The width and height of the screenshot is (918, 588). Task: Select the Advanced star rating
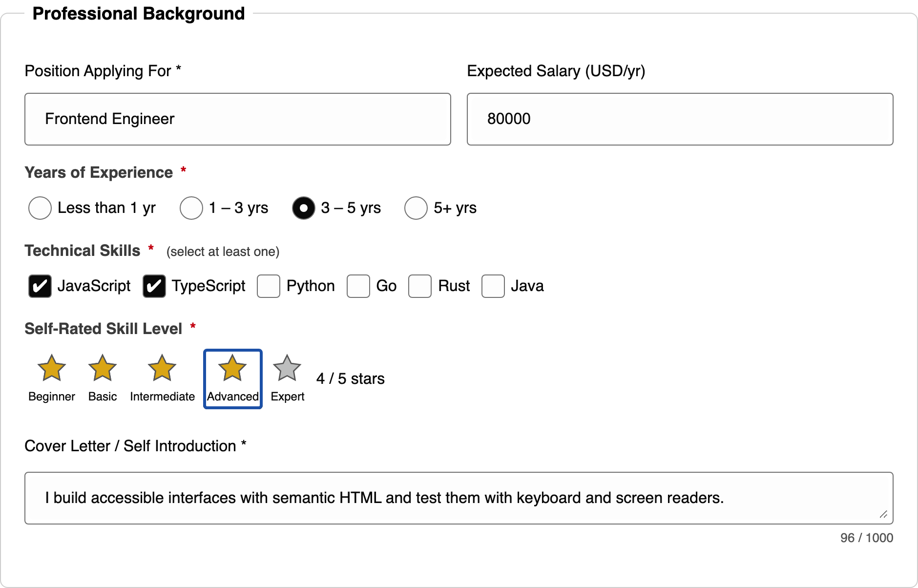pyautogui.click(x=232, y=368)
